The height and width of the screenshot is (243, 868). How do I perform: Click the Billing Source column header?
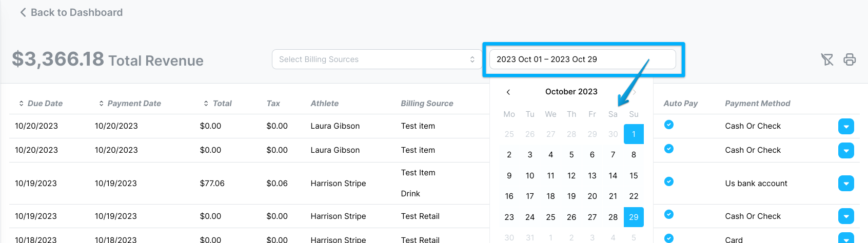click(427, 104)
